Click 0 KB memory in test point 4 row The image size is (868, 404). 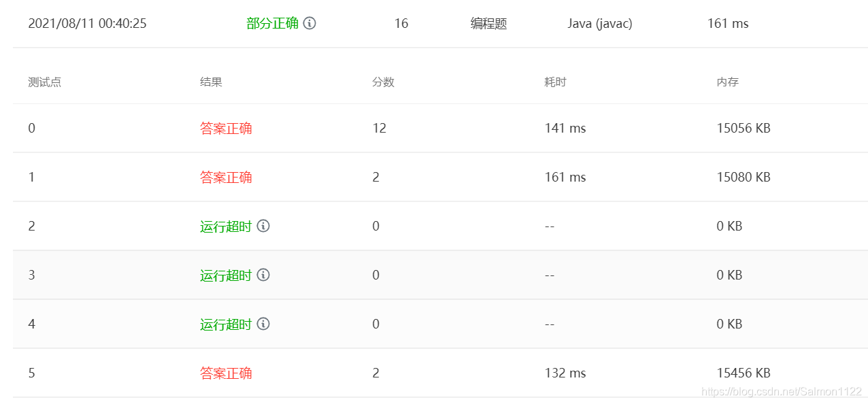coord(729,324)
